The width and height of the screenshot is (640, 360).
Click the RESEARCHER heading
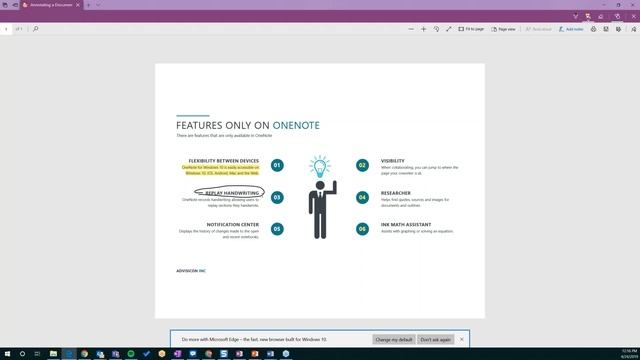pyautogui.click(x=396, y=193)
